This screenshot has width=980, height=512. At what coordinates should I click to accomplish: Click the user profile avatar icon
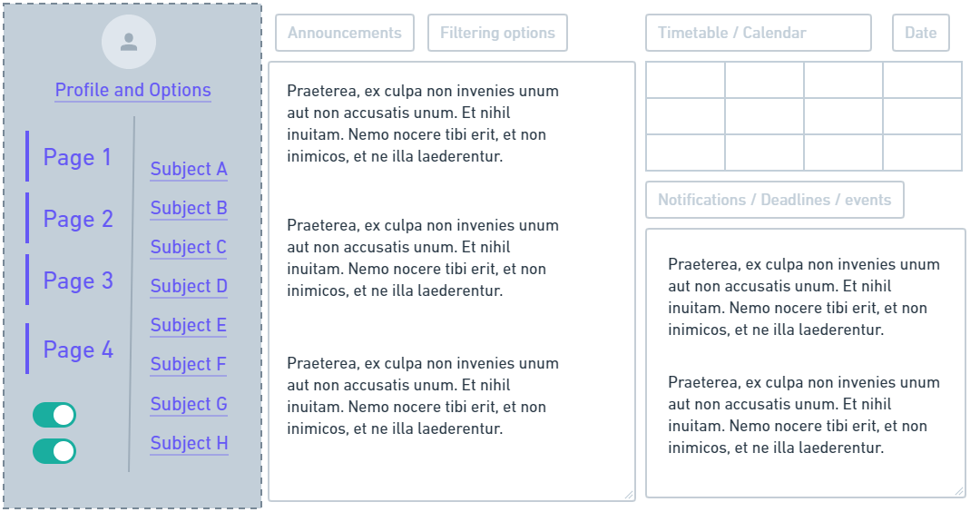coord(129,42)
